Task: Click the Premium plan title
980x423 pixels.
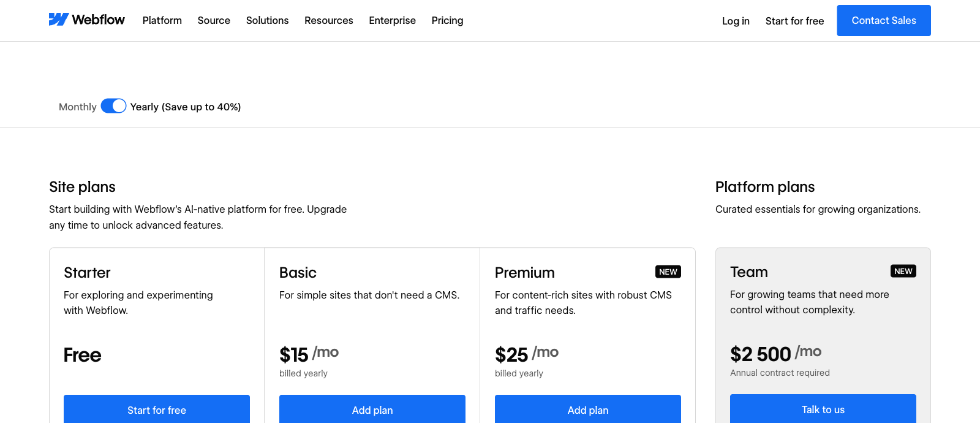Action: [525, 273]
